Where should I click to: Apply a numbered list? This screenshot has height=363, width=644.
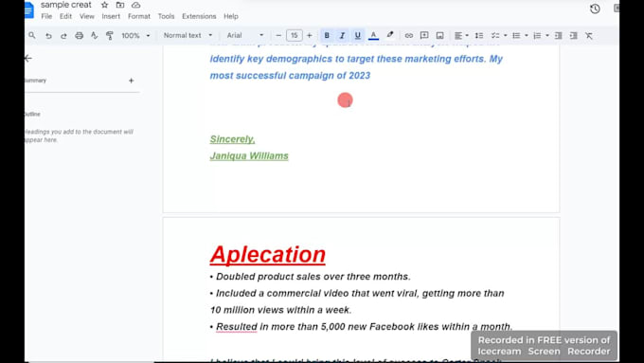point(537,35)
